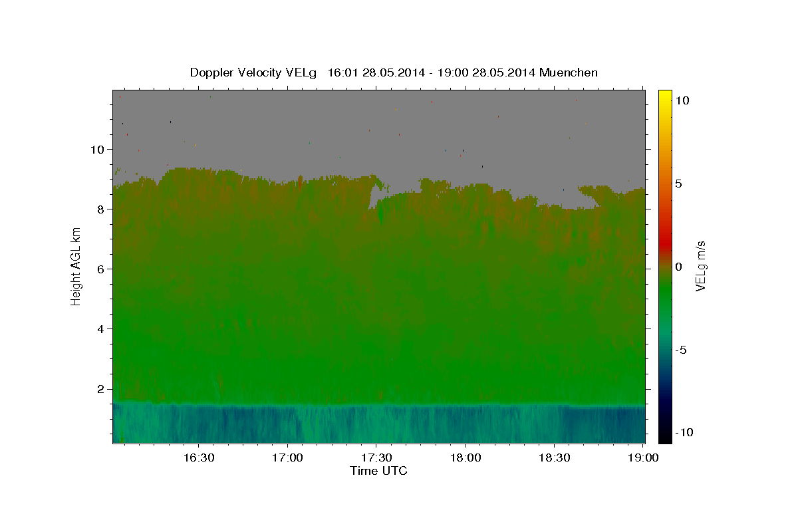
Task: Click the colorbar value label -10
Action: tap(683, 432)
